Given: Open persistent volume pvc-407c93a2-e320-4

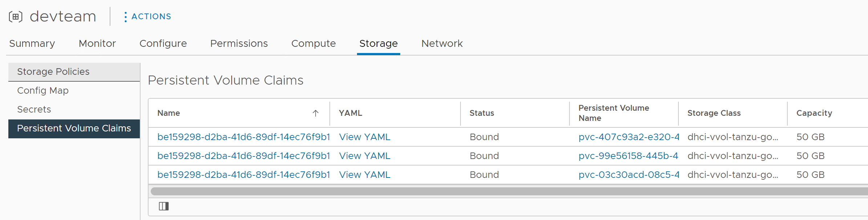Looking at the screenshot, I should pyautogui.click(x=629, y=137).
